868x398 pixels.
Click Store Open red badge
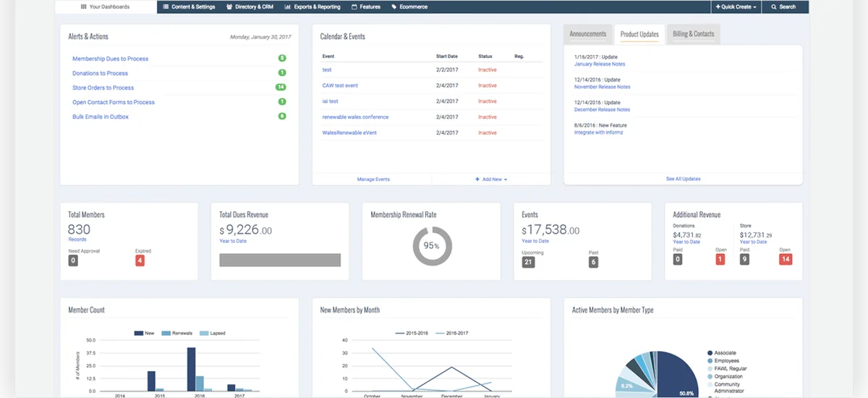coord(786,259)
